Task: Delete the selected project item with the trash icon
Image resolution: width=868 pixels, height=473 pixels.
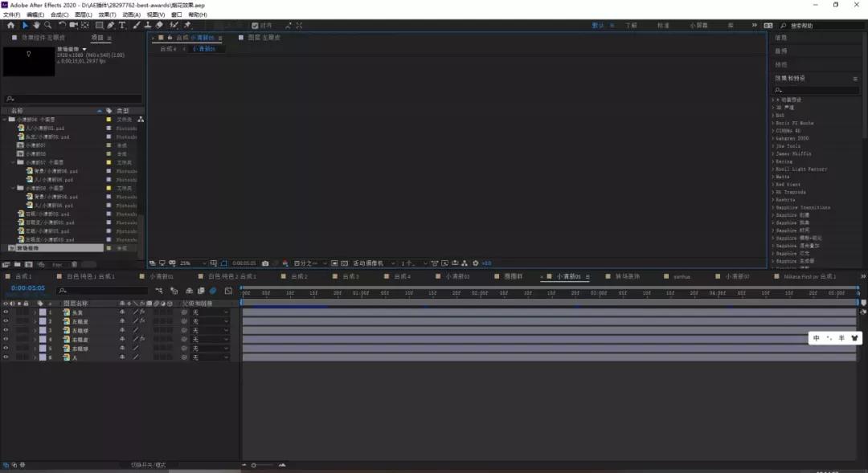Action: tap(74, 264)
